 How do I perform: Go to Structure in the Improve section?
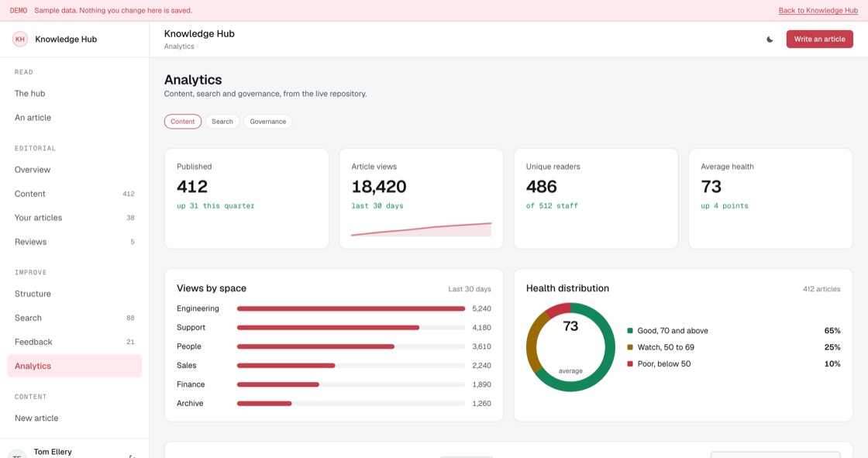[74, 294]
